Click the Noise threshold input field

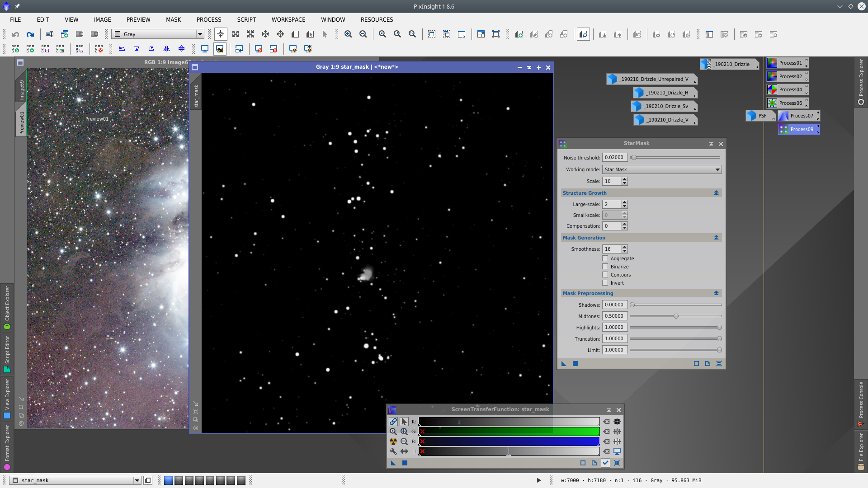tap(614, 158)
